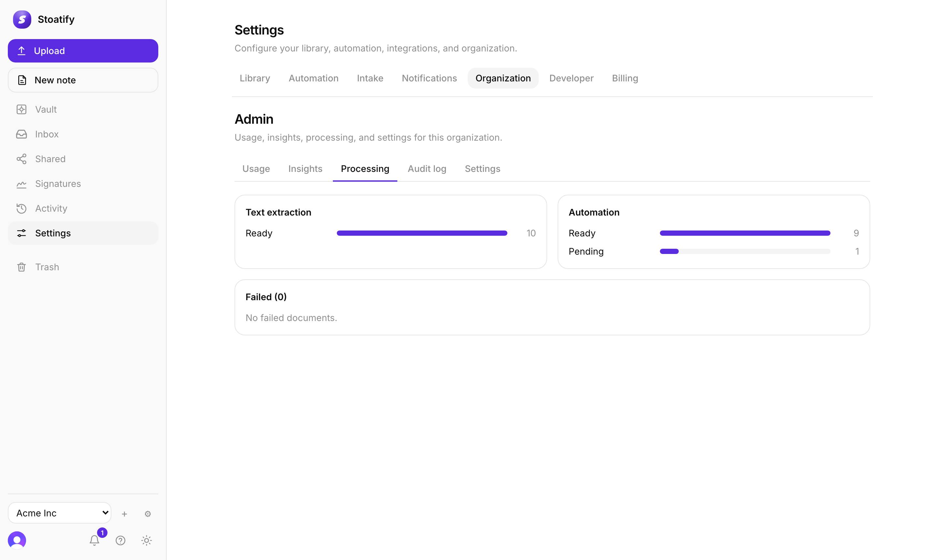938x560 pixels.
Task: Click the Upload arrow icon
Action: (x=21, y=50)
